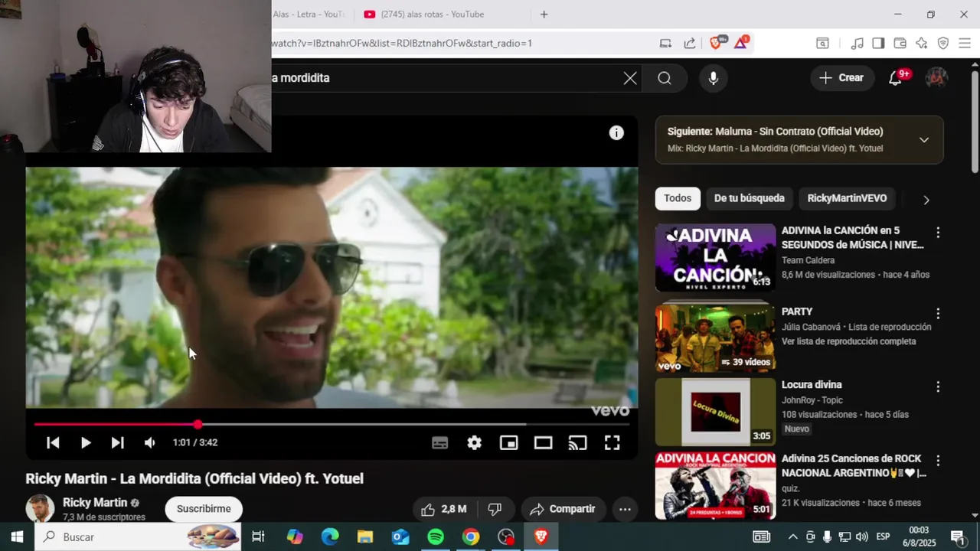Open the Locura Divina thumbnail
980x551 pixels.
pos(715,412)
